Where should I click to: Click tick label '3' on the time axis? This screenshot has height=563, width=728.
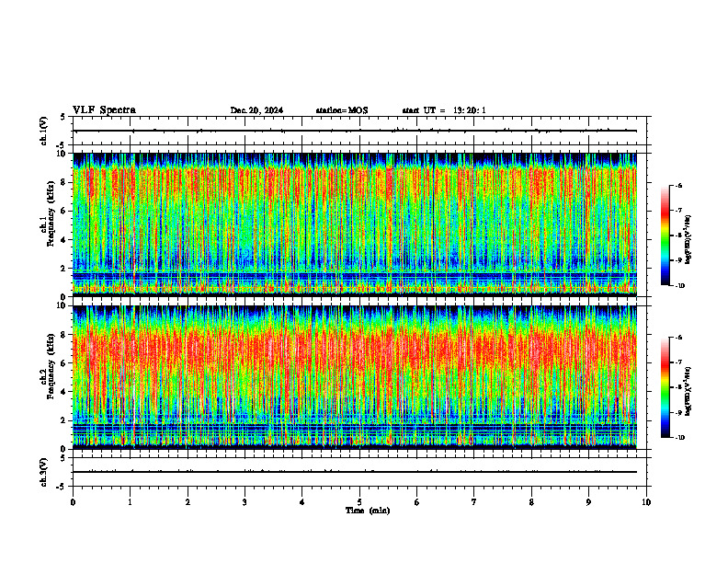pos(245,502)
